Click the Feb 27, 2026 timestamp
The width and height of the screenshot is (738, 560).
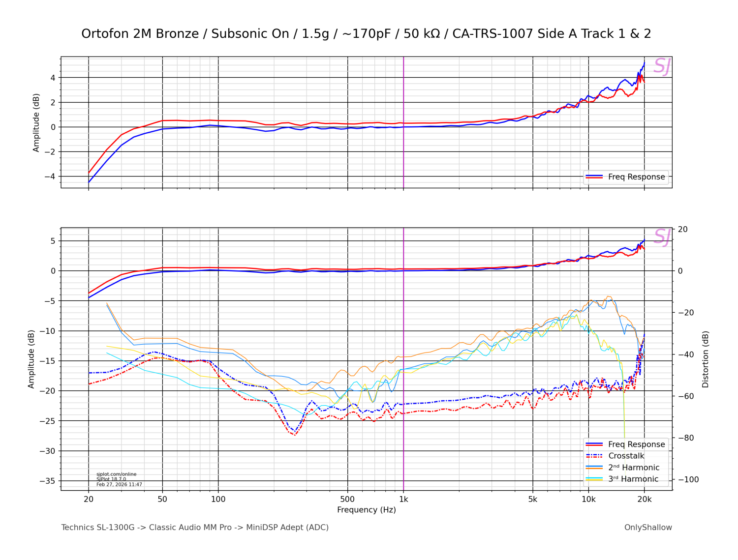tap(119, 485)
